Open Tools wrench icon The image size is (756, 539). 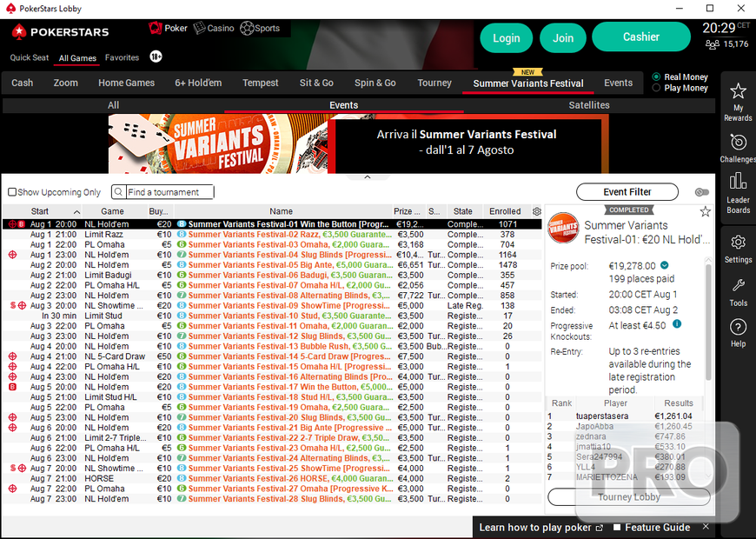738,286
